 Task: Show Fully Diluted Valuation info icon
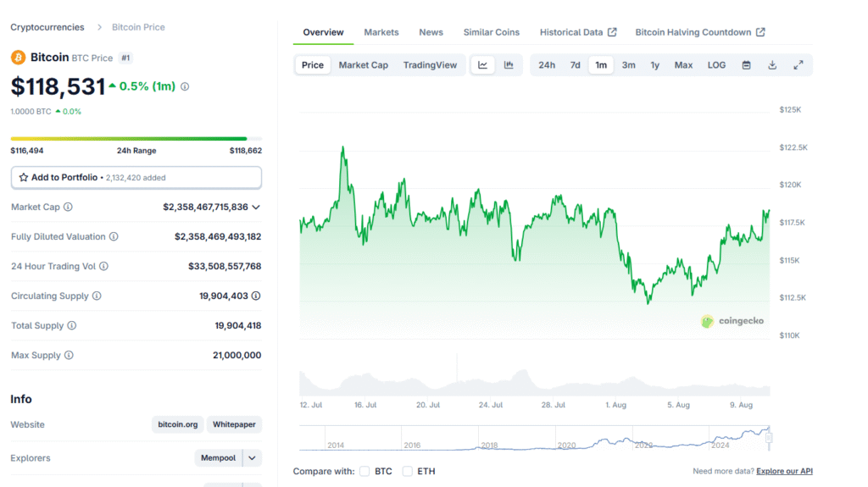point(114,237)
